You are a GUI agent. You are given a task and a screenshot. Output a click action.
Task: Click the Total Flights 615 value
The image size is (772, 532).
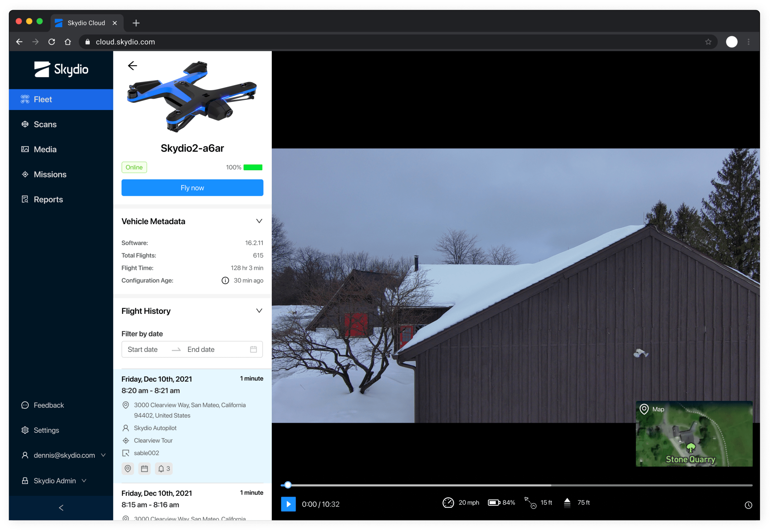click(258, 255)
